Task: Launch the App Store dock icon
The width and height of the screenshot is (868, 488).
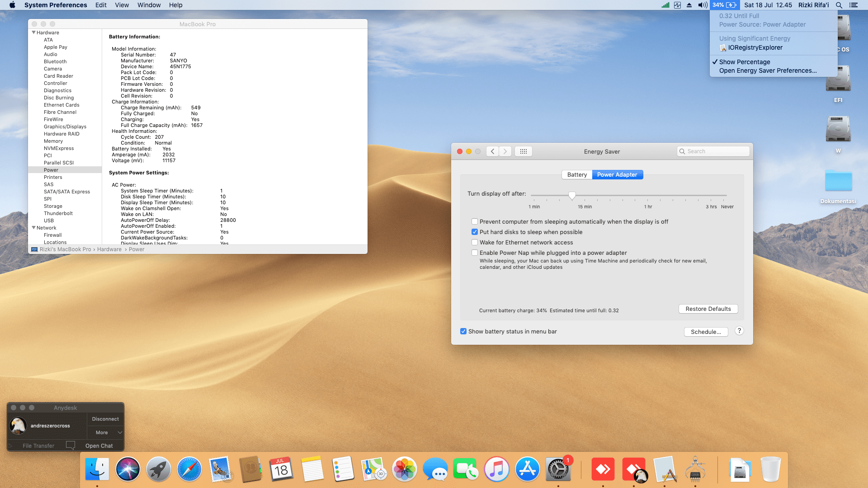Action: 527,469
